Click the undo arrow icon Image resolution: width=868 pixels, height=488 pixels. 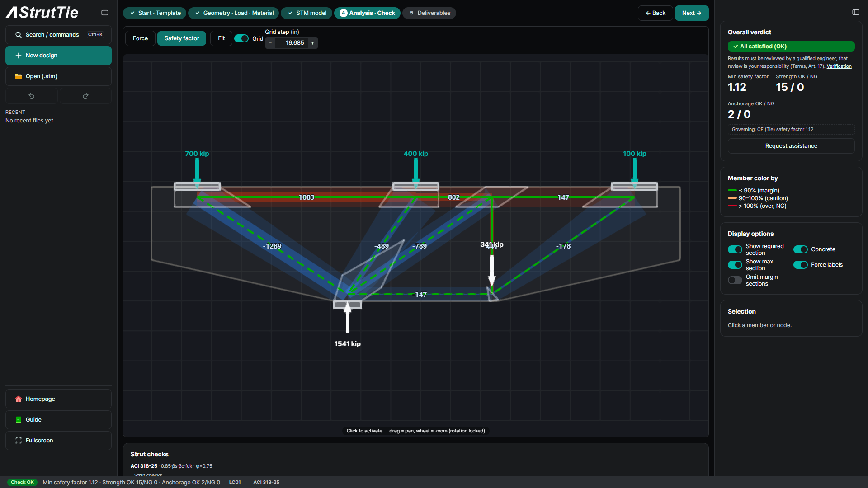(32, 96)
